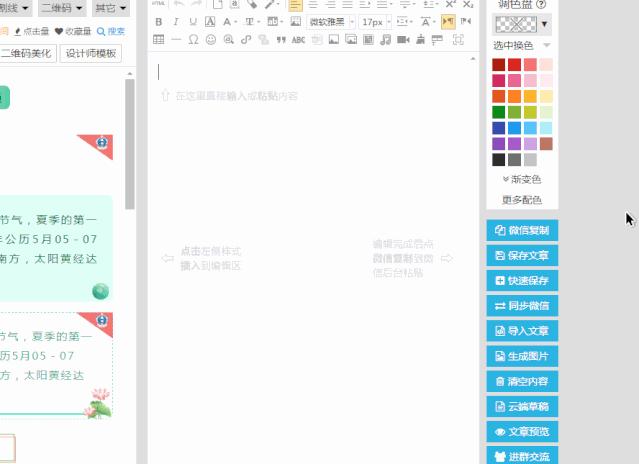The height and width of the screenshot is (464, 639).
Task: Click the 生成图片 button
Action: [522, 356]
